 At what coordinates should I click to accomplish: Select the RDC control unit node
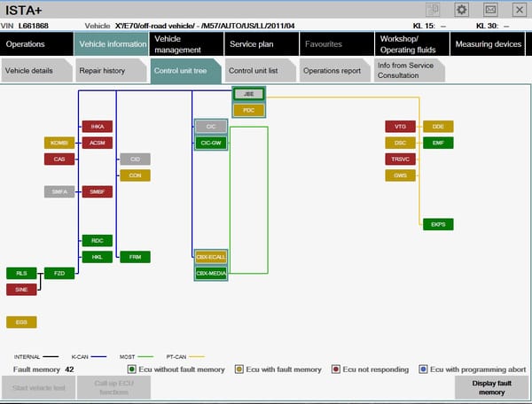point(98,241)
